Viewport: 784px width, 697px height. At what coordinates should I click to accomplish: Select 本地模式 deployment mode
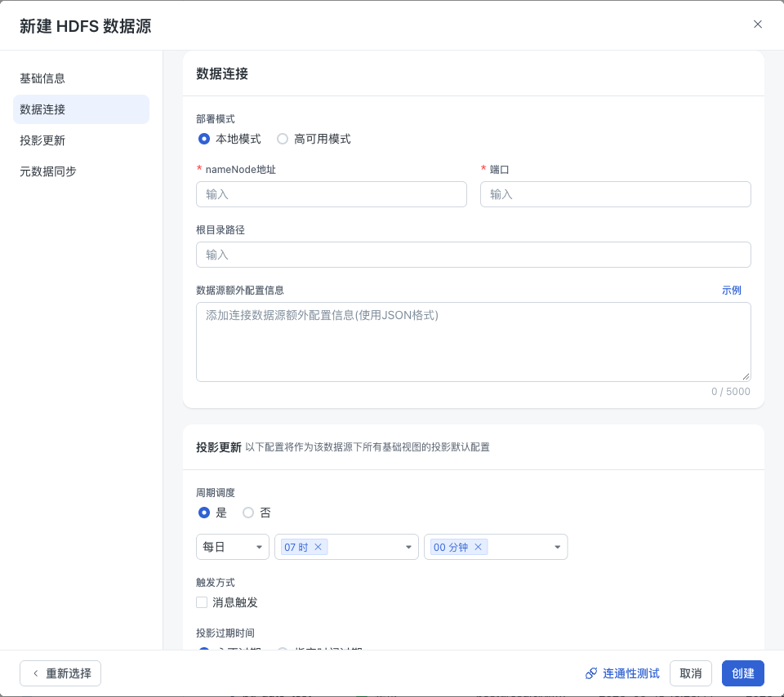pyautogui.click(x=204, y=139)
